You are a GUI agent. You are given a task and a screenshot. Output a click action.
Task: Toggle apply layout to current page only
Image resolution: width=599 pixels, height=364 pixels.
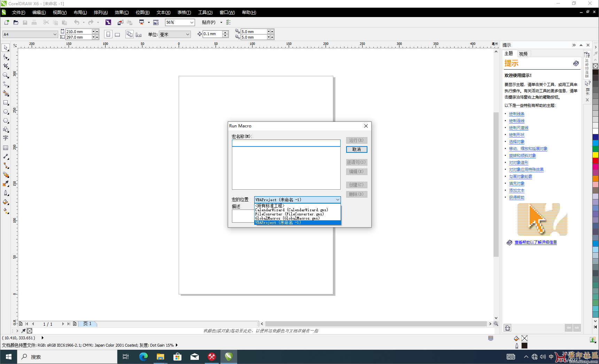pos(139,34)
